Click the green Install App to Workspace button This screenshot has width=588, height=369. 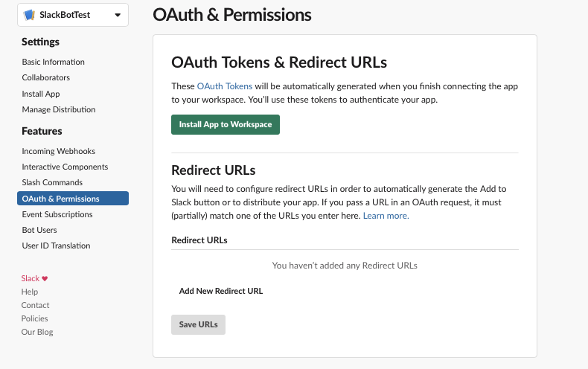tap(226, 124)
